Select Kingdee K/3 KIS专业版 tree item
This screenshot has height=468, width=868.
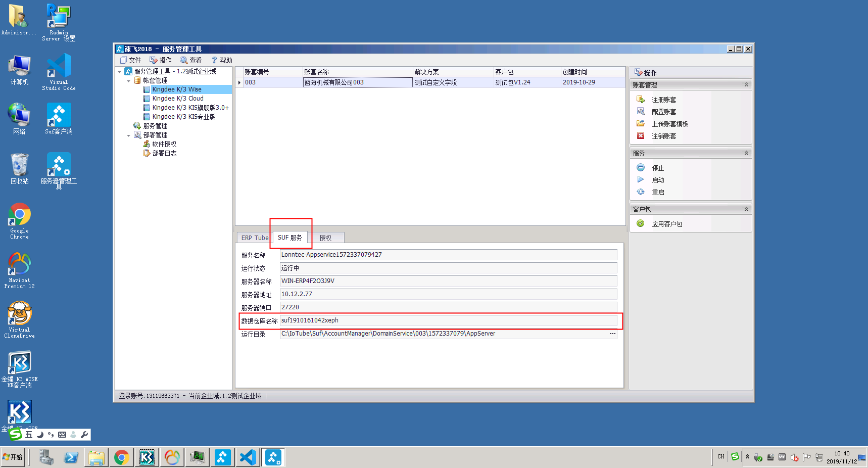184,117
